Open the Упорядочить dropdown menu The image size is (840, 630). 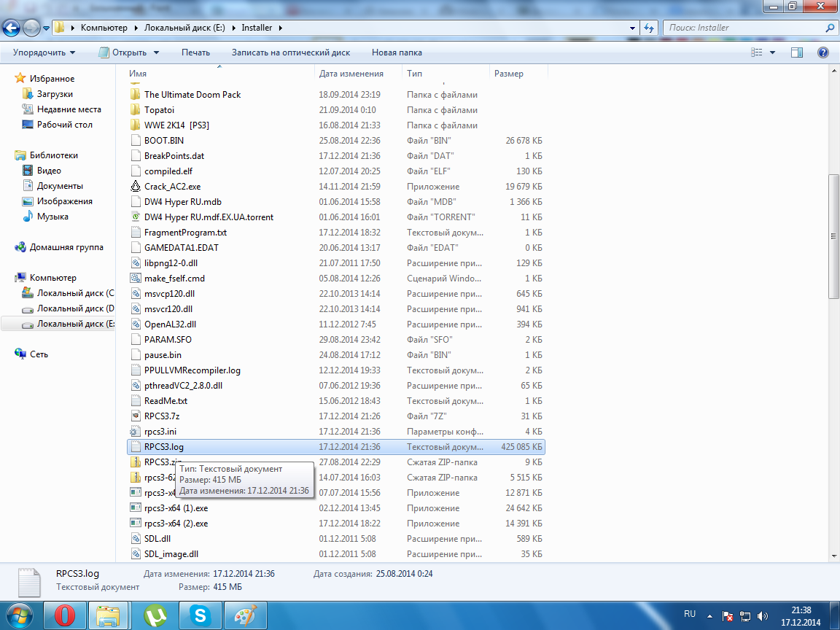click(44, 52)
